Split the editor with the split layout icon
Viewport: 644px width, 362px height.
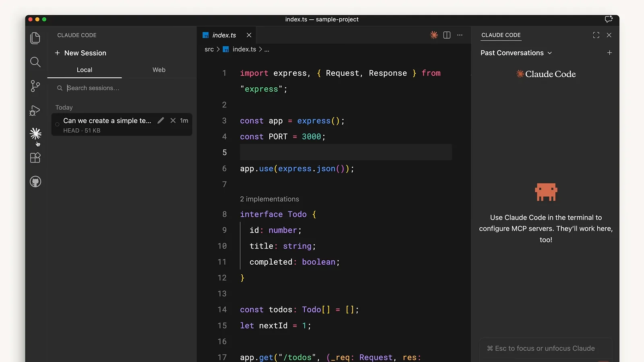[447, 35]
